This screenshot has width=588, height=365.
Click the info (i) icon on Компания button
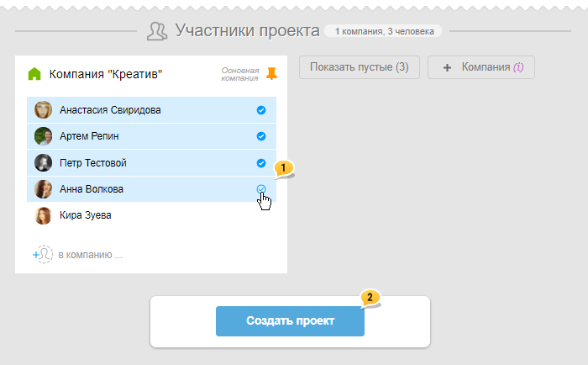point(518,67)
